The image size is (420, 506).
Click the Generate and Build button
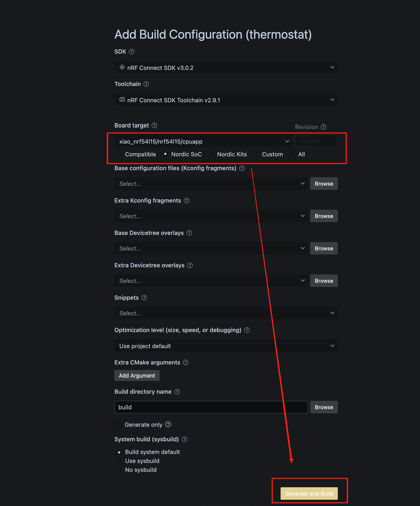point(309,493)
